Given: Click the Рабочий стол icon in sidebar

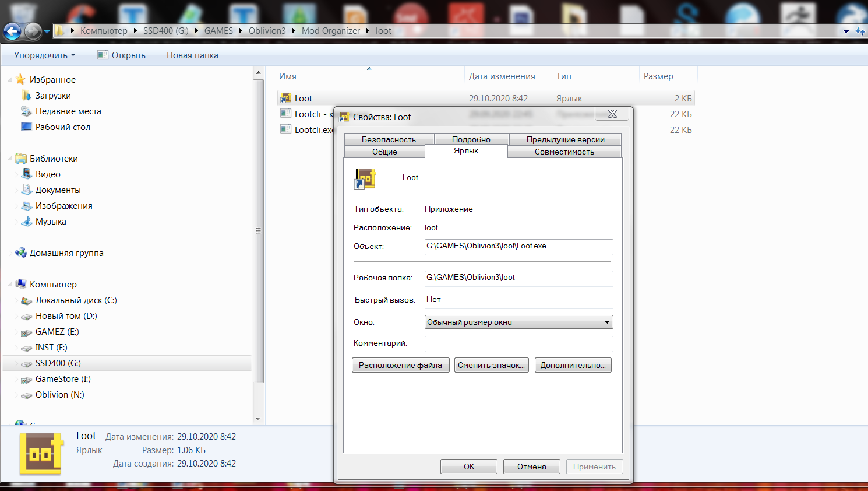Looking at the screenshot, I should [26, 127].
